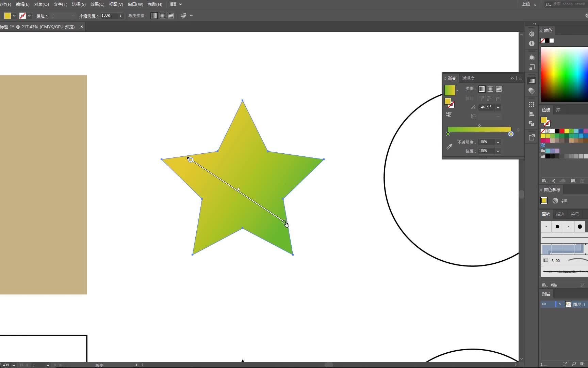588x368 pixels.
Task: Select the None color box in Color panel
Action: click(543, 41)
